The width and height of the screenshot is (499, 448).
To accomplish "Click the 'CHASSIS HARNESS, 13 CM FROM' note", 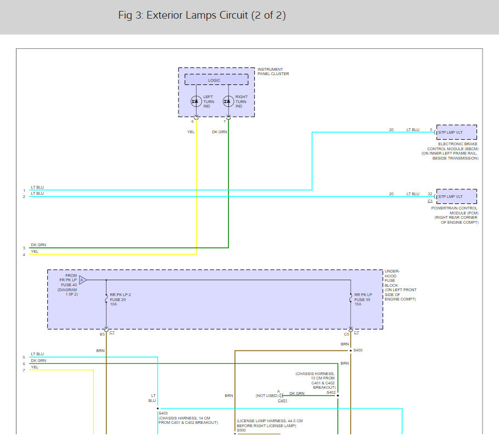I will point(316,381).
